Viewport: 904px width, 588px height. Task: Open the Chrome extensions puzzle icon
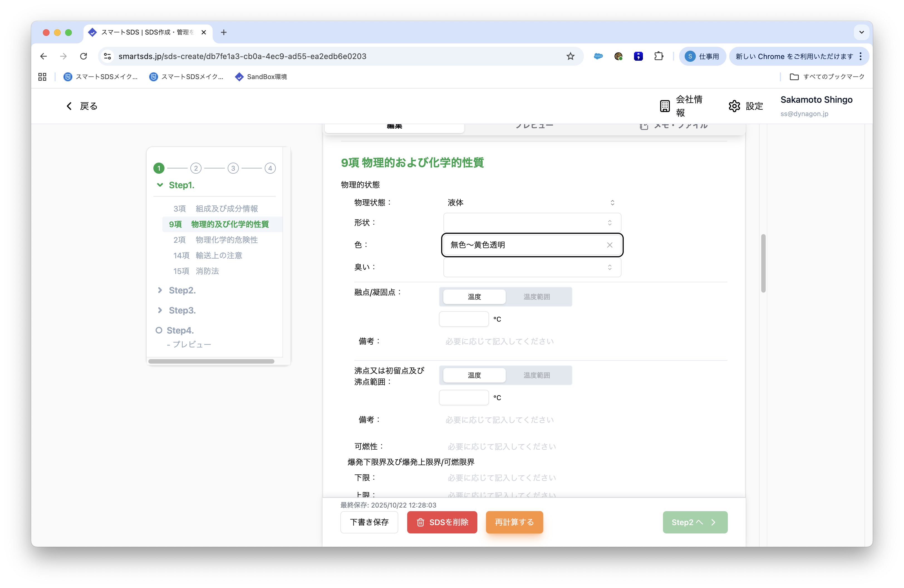tap(659, 56)
